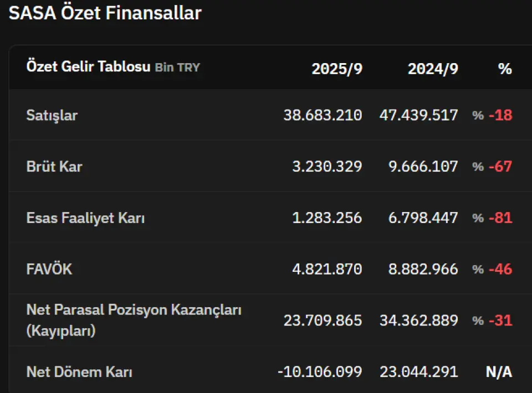Click the Brüt Kar row label
The height and width of the screenshot is (393, 532).
[x=54, y=167]
